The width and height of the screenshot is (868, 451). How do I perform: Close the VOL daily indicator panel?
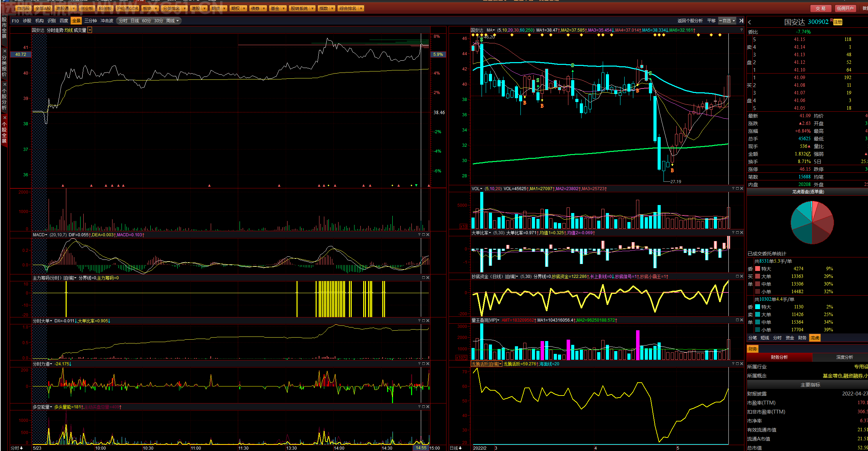click(x=742, y=189)
